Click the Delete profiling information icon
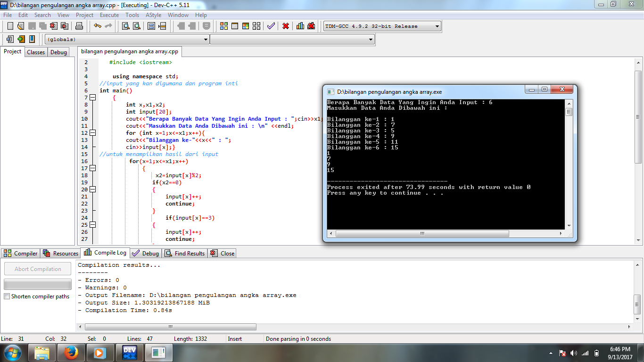 (311, 26)
